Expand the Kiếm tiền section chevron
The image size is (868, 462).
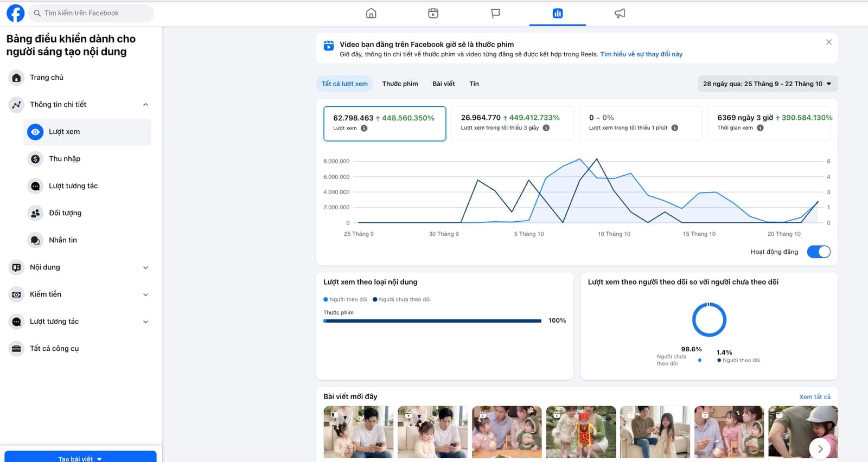click(145, 294)
